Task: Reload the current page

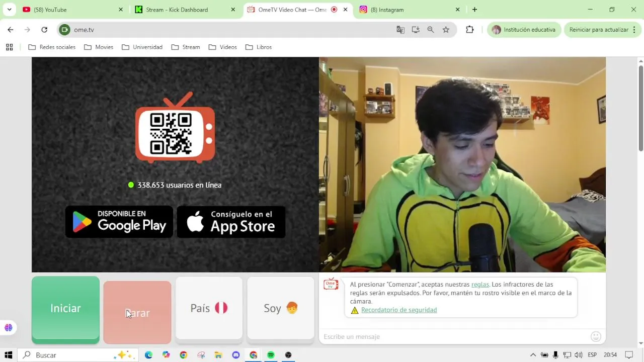Action: tap(44, 30)
